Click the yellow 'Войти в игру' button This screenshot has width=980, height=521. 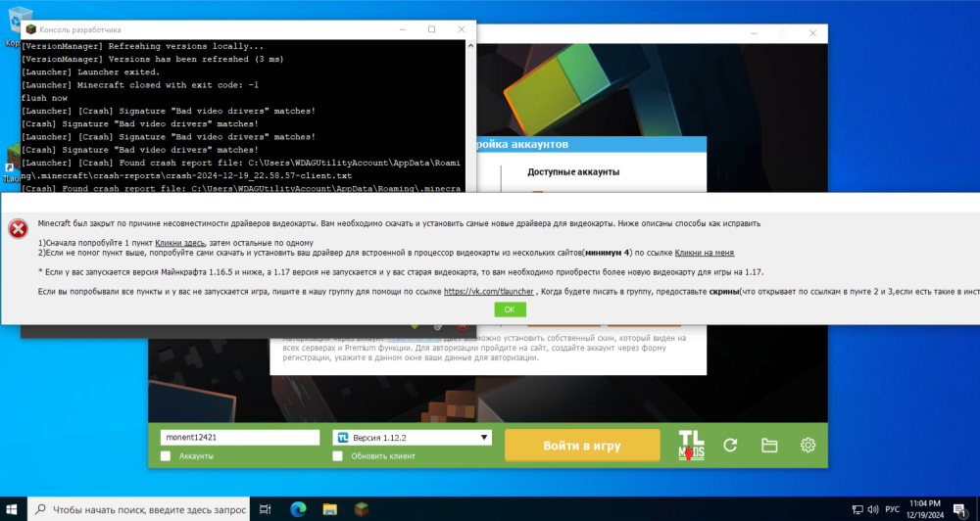pyautogui.click(x=582, y=446)
